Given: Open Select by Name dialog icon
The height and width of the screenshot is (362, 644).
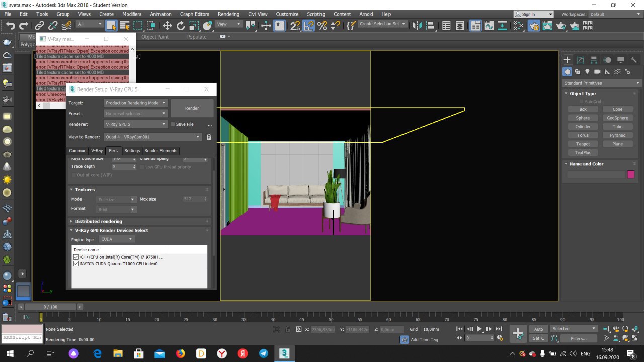Looking at the screenshot, I should point(124,25).
